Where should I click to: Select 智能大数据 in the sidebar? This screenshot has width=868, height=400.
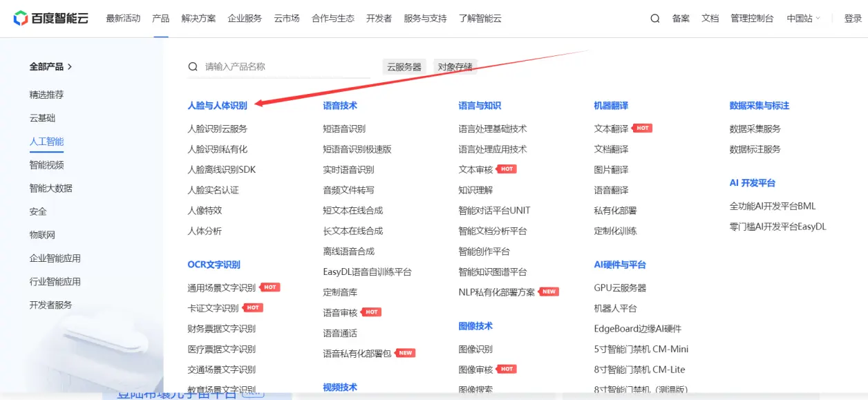(x=50, y=188)
